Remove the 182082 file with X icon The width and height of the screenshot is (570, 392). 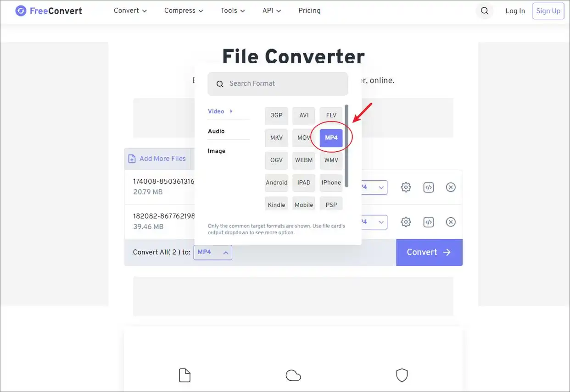[x=451, y=222]
